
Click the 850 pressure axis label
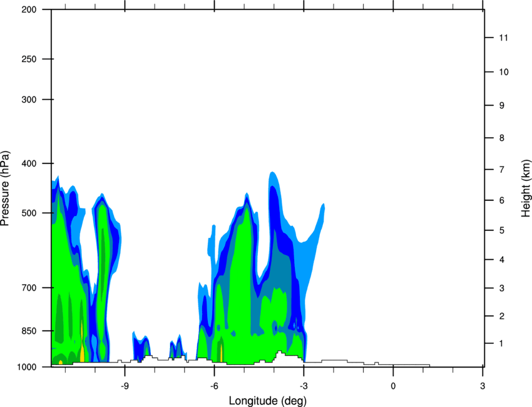click(29, 331)
